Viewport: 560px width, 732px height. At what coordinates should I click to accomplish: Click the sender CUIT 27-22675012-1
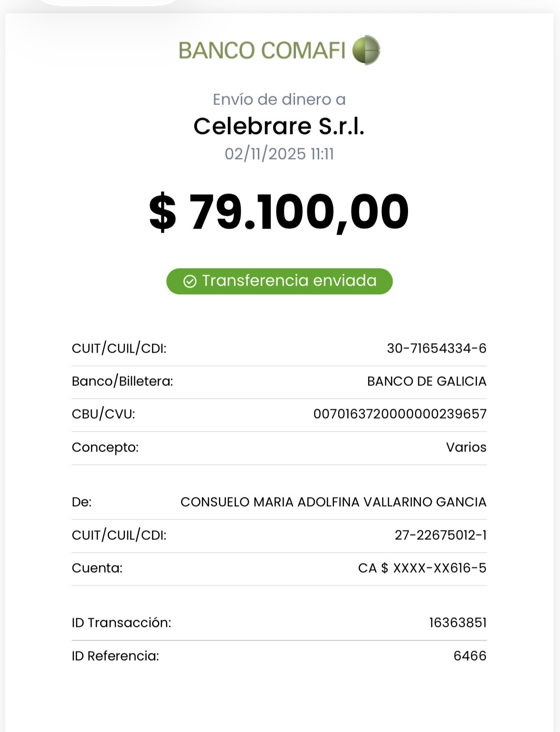coord(440,535)
